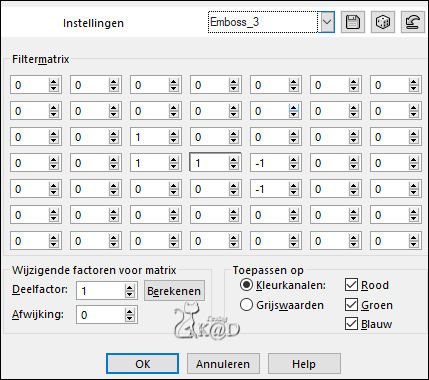
Task: Click row 2 column 2 matrix cell
Action: (90, 111)
